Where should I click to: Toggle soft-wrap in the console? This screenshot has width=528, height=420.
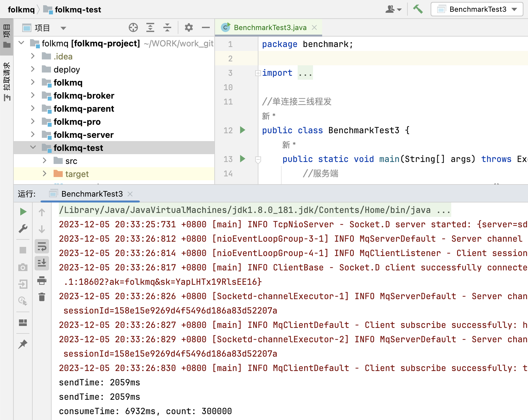[x=42, y=246]
